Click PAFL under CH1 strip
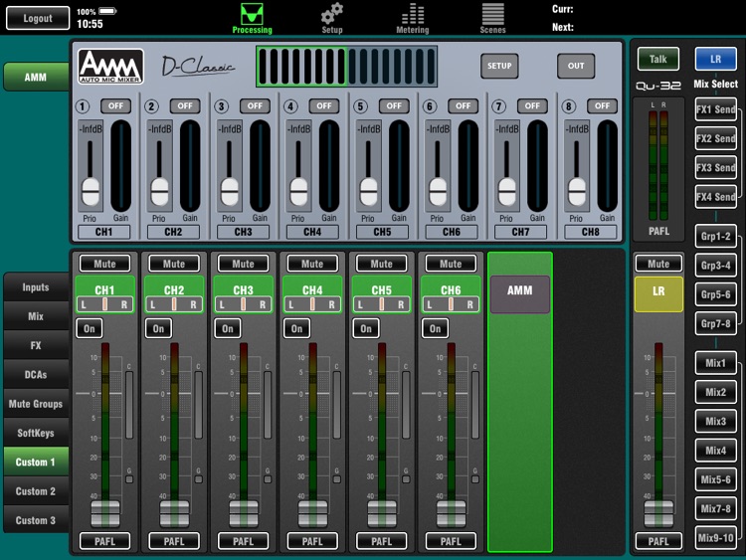The width and height of the screenshot is (746, 560). 104,541
